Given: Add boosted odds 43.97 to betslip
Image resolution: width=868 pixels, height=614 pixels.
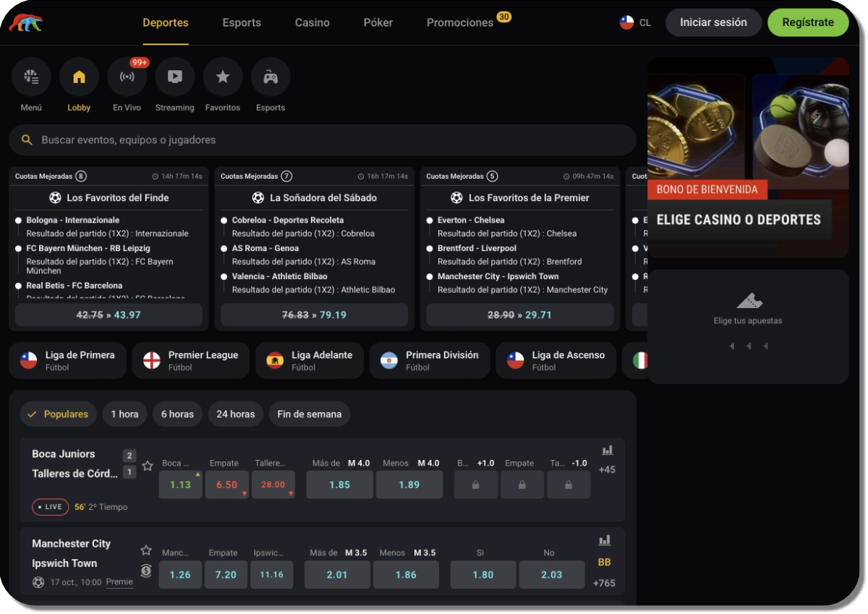Looking at the screenshot, I should [109, 315].
